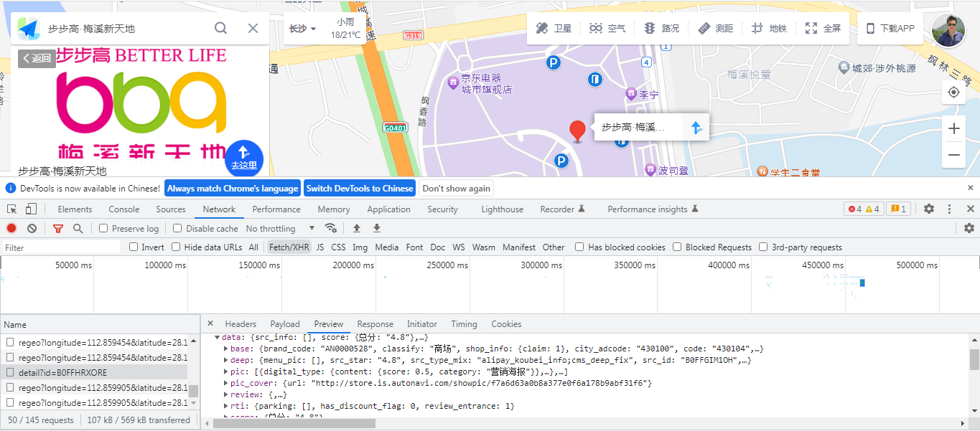Open network conditions wifi icon
This screenshot has width=980, height=431.
pos(331,228)
